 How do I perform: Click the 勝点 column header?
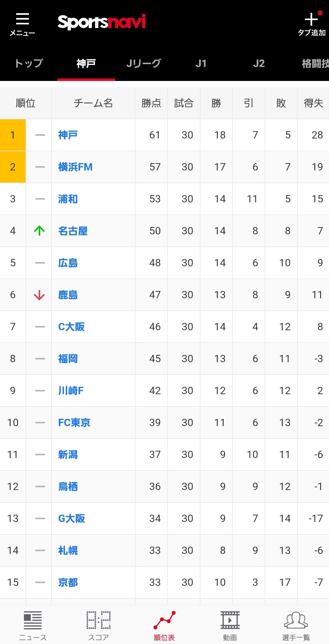(151, 103)
